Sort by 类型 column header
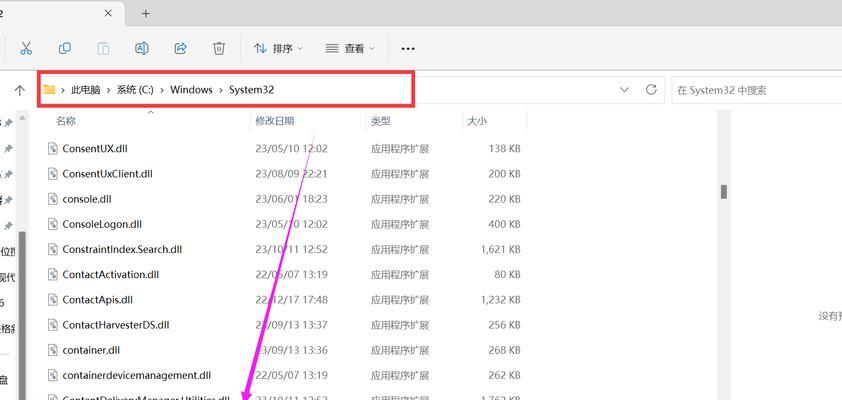 380,121
